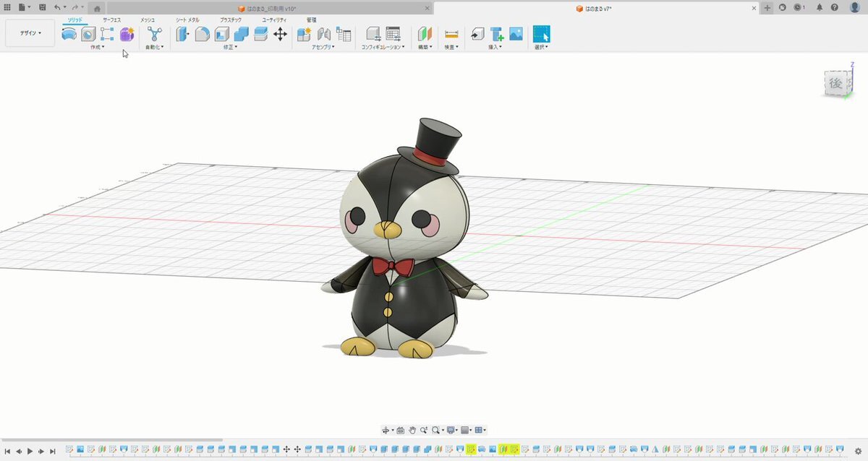Select the サーフェス ribbon tab
The width and height of the screenshot is (868, 461).
(112, 20)
